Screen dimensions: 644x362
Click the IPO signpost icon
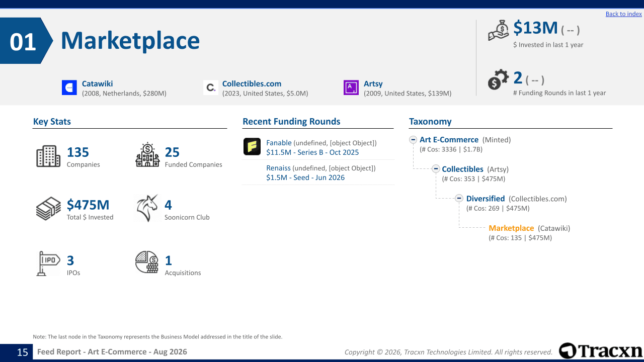coord(49,263)
